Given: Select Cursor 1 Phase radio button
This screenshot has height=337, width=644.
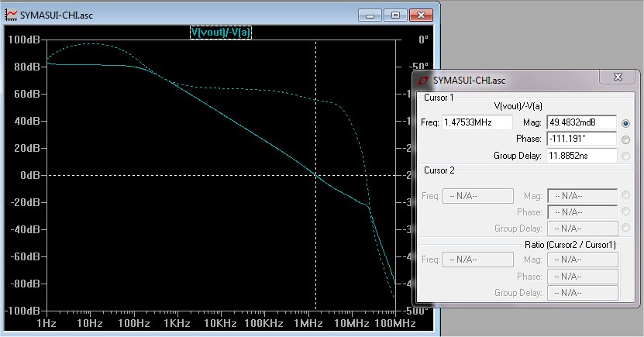Looking at the screenshot, I should tap(625, 139).
